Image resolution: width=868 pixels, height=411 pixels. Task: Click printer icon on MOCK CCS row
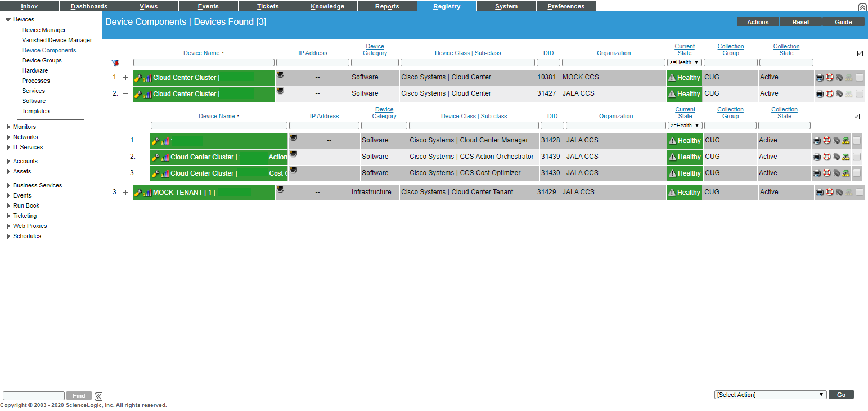tap(820, 78)
